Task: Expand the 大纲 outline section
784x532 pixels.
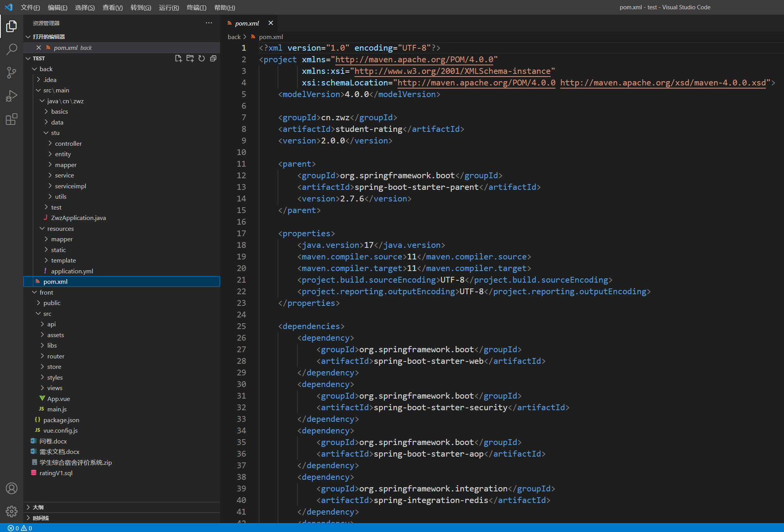Action: click(38, 507)
